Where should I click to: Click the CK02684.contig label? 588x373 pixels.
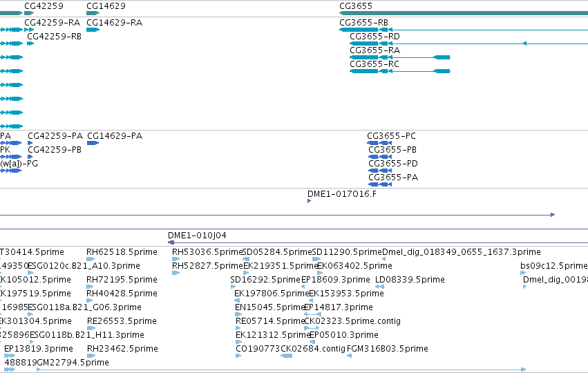[313, 349]
